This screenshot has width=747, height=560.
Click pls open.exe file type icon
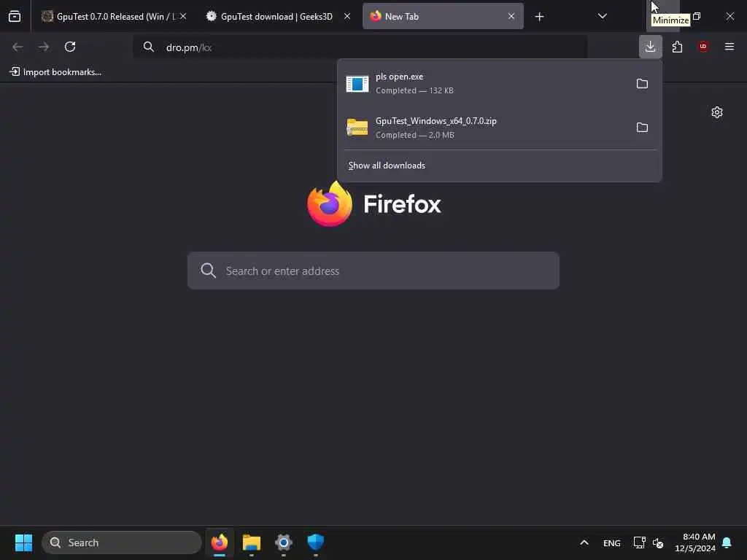(357, 84)
